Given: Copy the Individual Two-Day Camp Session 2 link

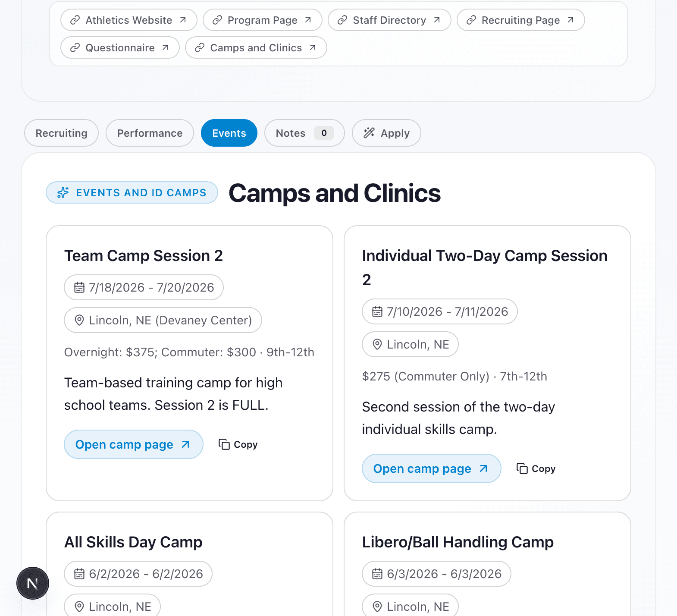Looking at the screenshot, I should [535, 468].
